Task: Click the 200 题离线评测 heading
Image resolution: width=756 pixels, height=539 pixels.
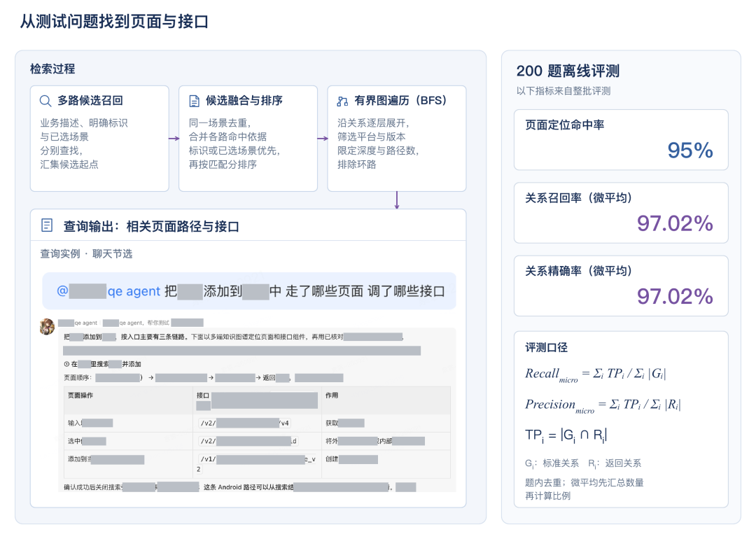Action: point(568,71)
